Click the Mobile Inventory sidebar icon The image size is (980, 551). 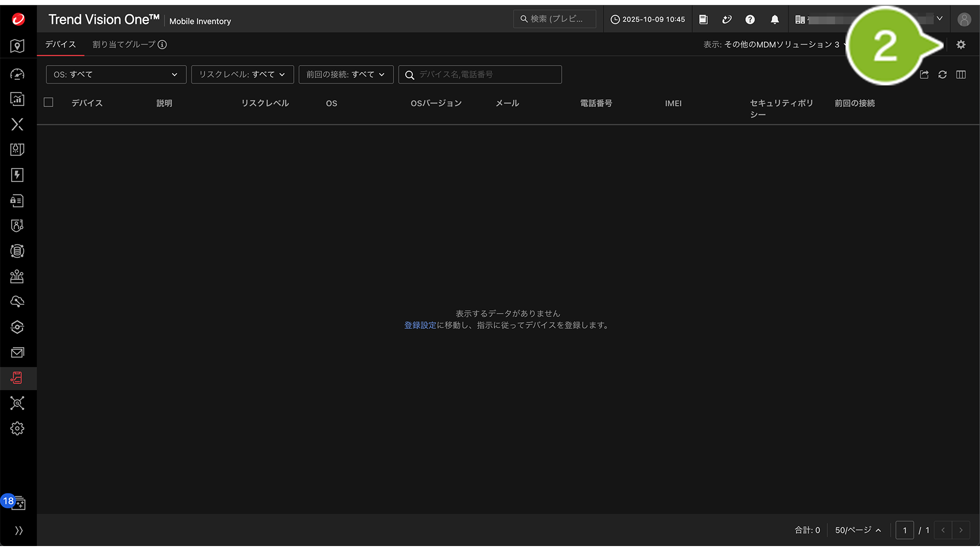coord(17,378)
